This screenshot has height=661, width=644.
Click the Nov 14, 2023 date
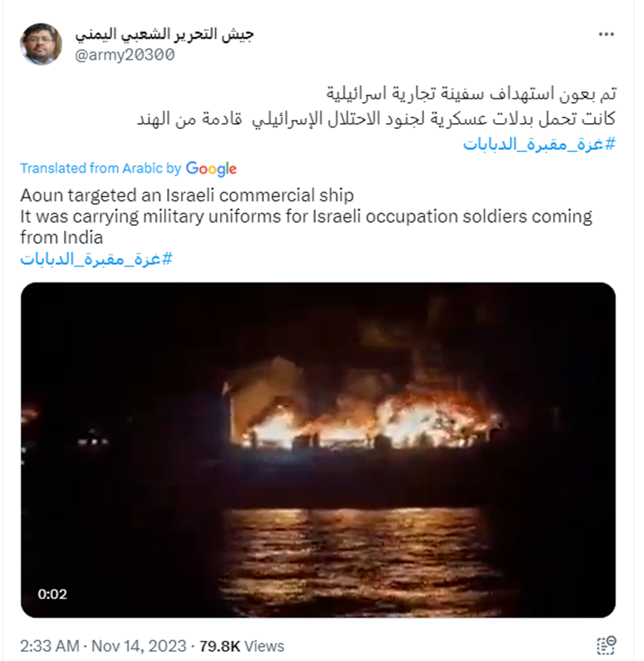138,646
